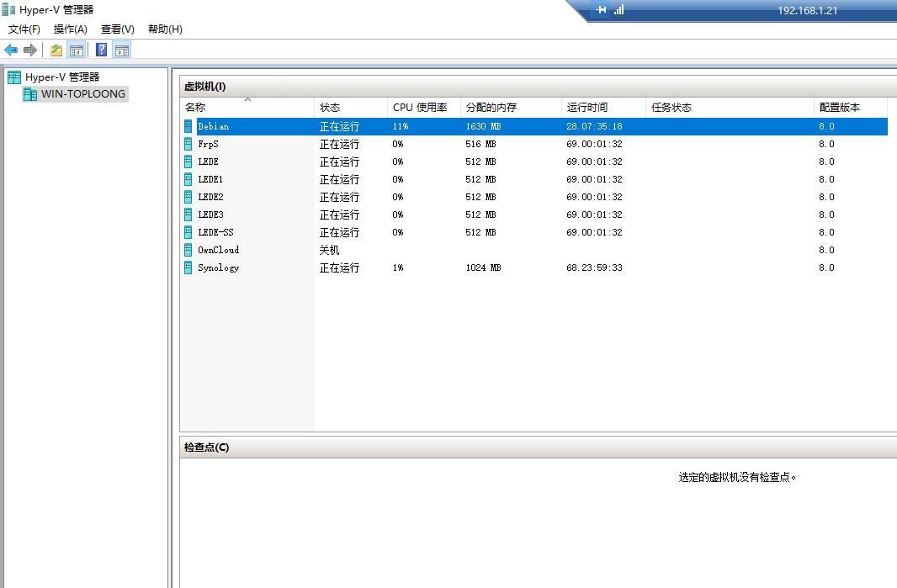Click the 1% CPU usage of Synology
The image size is (897, 588).
click(x=398, y=268)
